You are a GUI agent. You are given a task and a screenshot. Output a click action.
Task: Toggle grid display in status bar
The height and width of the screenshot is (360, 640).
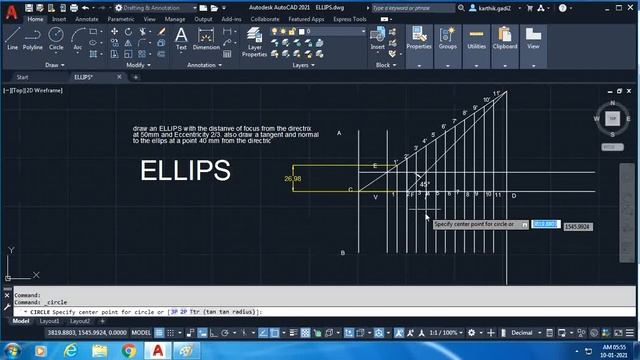pos(159,333)
